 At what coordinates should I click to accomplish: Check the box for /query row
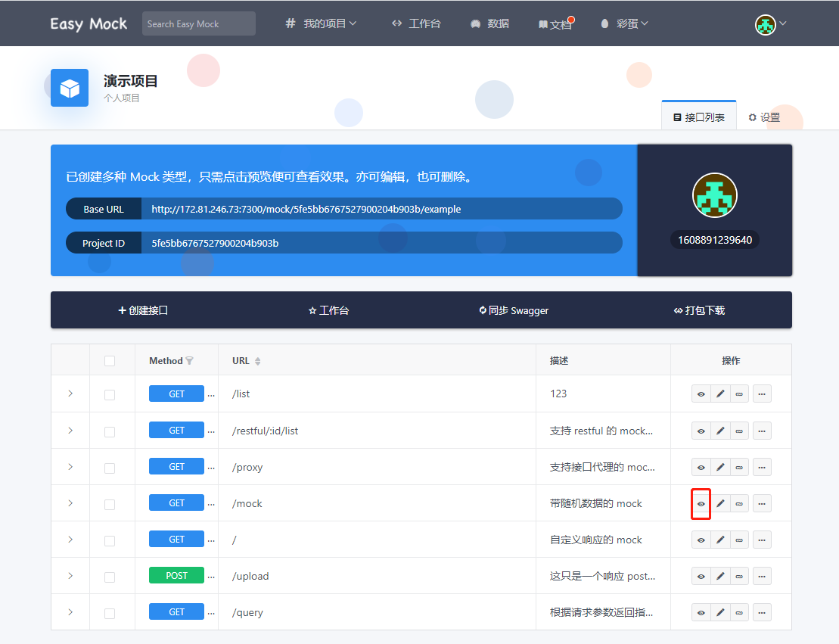pos(110,614)
